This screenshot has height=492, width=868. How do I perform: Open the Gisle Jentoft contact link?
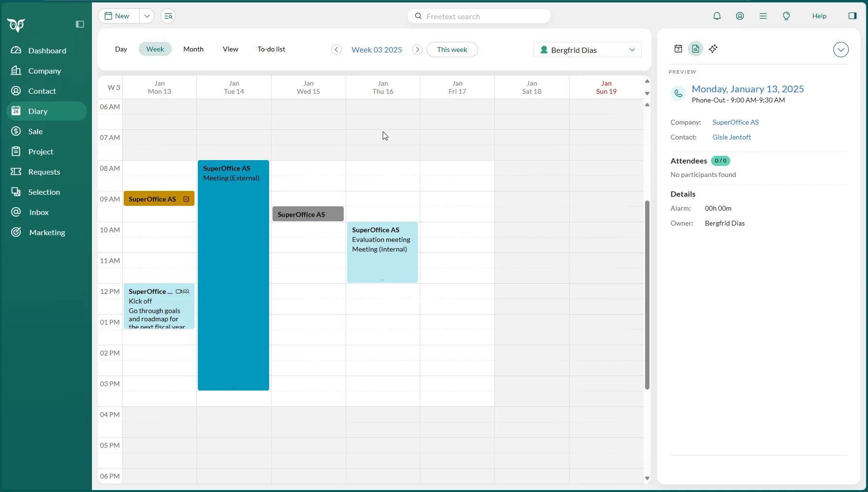(x=731, y=137)
